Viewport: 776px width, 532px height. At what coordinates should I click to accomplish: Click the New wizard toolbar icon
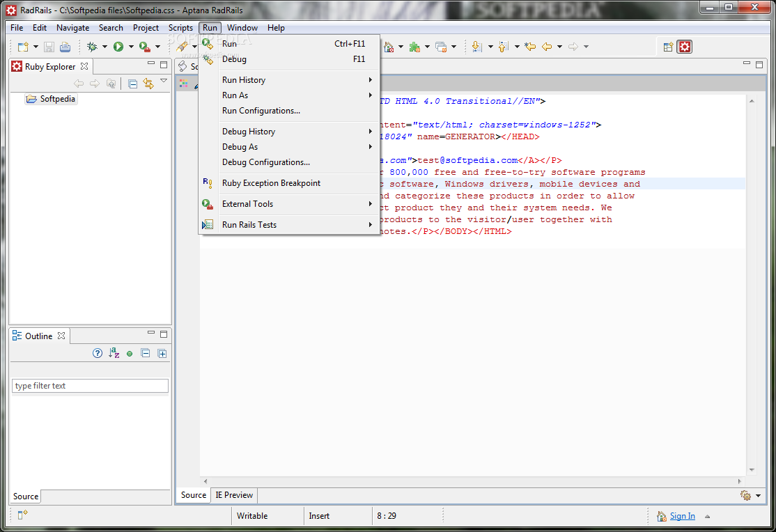click(23, 47)
